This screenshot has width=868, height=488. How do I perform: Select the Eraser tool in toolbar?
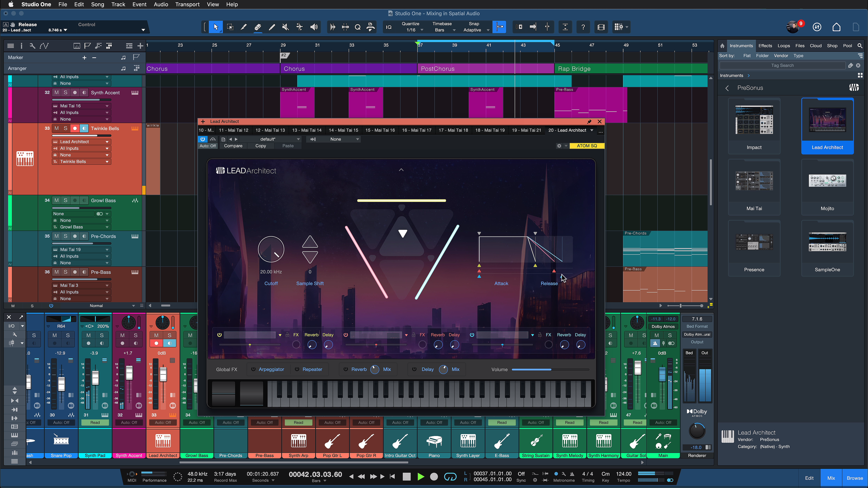point(258,27)
